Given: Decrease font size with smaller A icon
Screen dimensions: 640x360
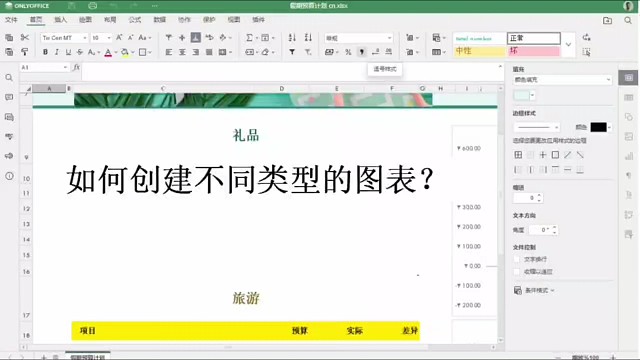Looking at the screenshot, I should coord(131,38).
